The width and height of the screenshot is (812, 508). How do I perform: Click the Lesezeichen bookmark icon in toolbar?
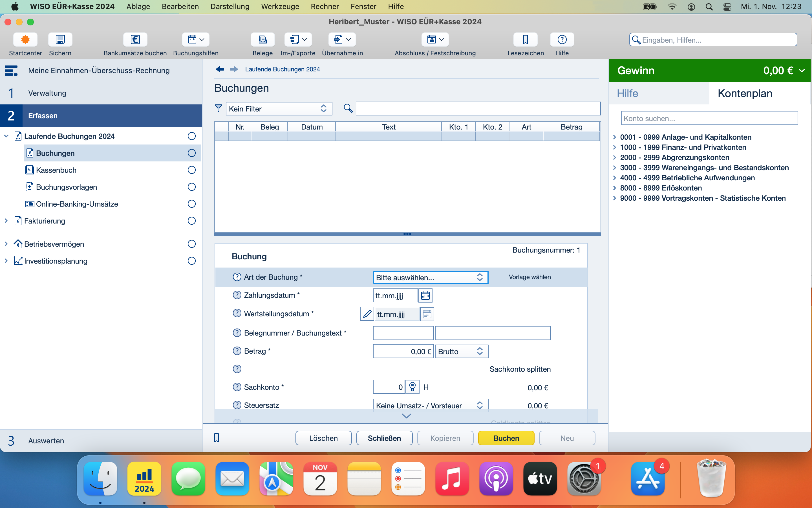click(x=526, y=40)
